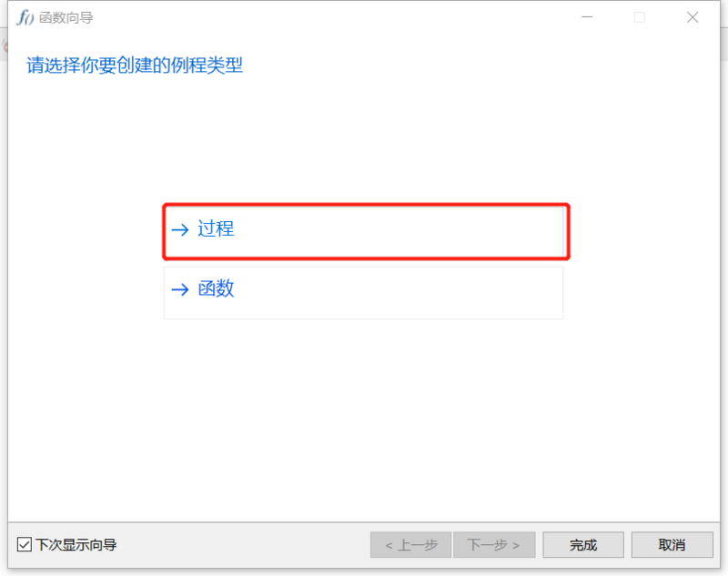Close the 函数向导 dialog with the X

[693, 17]
